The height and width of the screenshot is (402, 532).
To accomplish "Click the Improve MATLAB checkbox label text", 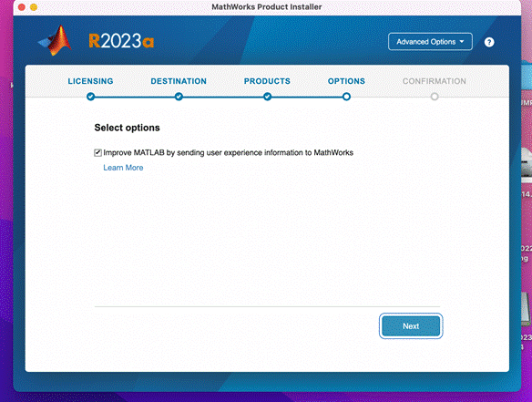I will [x=229, y=153].
